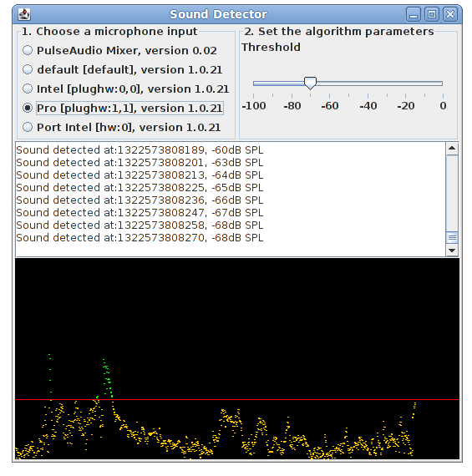Click the empty scrollbar track above thumb
Image resolution: width=472 pixels, height=476 pixels.
click(452, 193)
